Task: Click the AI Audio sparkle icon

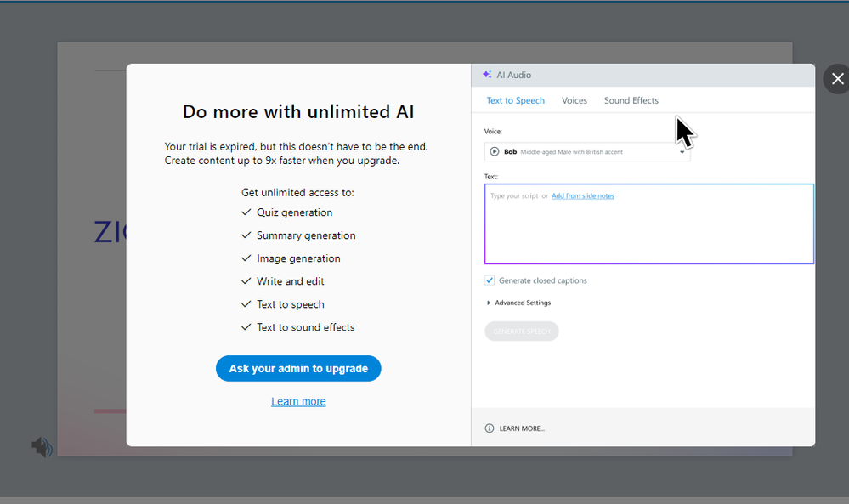Action: [x=487, y=75]
